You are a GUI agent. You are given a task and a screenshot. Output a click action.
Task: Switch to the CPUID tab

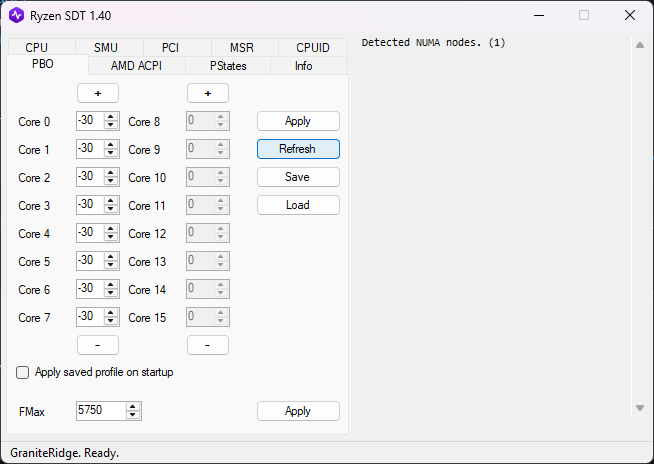click(x=312, y=47)
